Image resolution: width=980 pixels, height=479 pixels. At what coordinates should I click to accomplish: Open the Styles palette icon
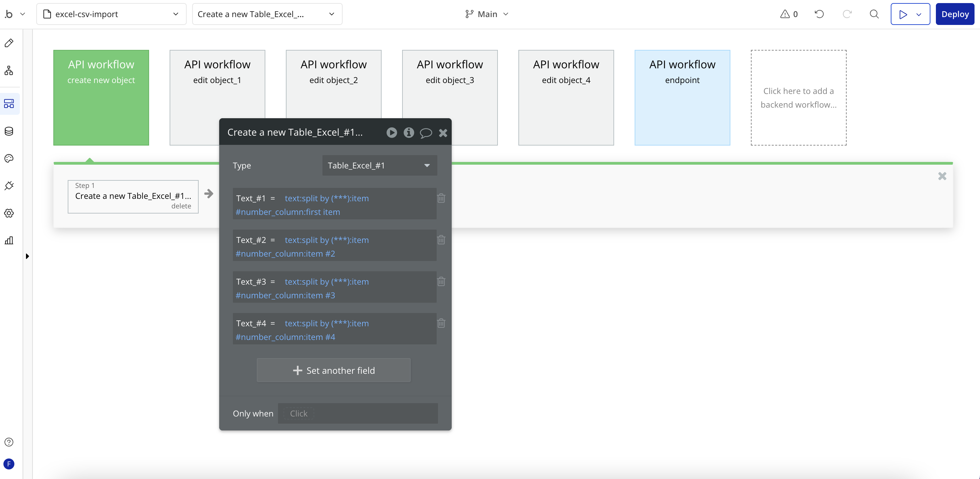pyautogui.click(x=9, y=159)
